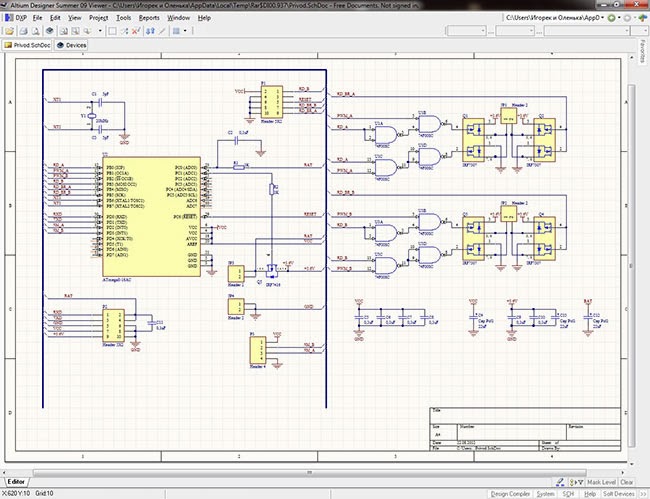Click the >> more panels chevron
Viewport: 650px width, 499px height.
(642, 494)
